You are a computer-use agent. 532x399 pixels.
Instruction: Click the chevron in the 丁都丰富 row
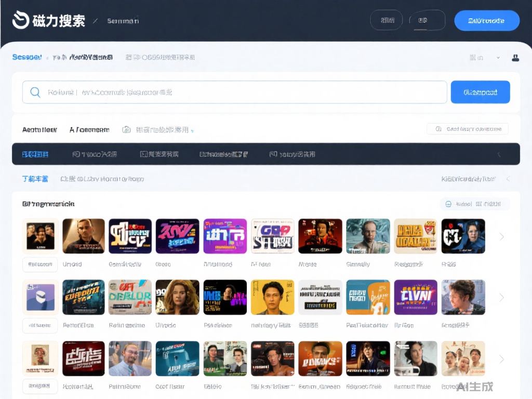pyautogui.click(x=508, y=179)
